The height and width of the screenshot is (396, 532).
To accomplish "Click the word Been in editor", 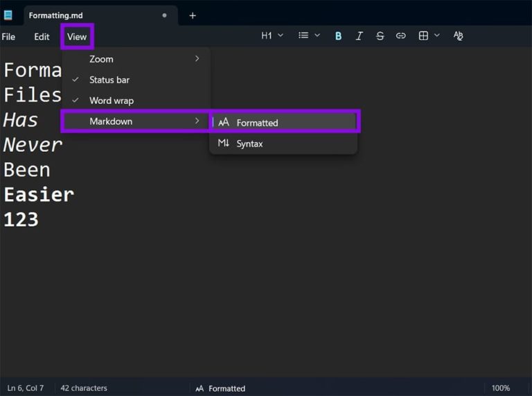I will 27,170.
